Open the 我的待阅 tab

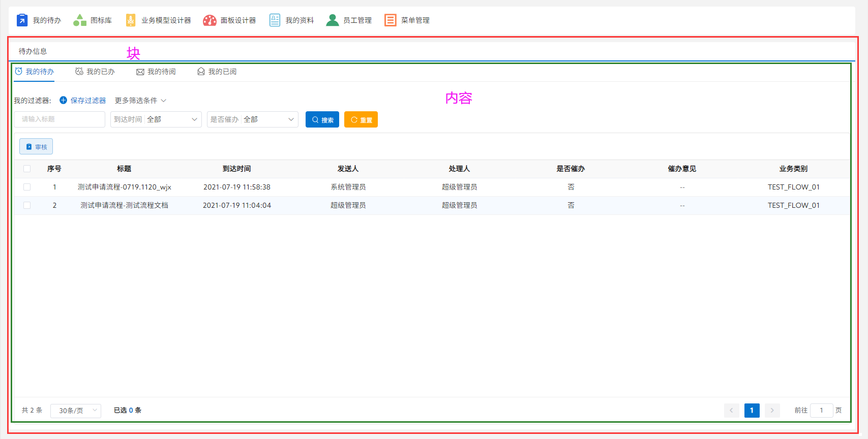click(x=156, y=72)
